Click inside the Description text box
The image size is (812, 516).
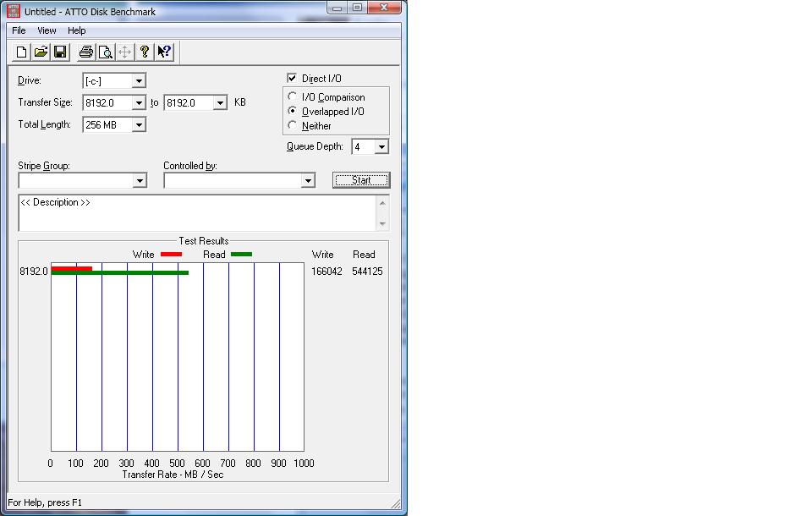(x=197, y=213)
